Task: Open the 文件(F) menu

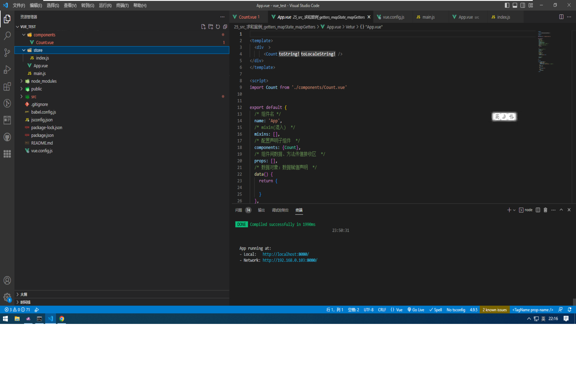Action: click(x=19, y=5)
